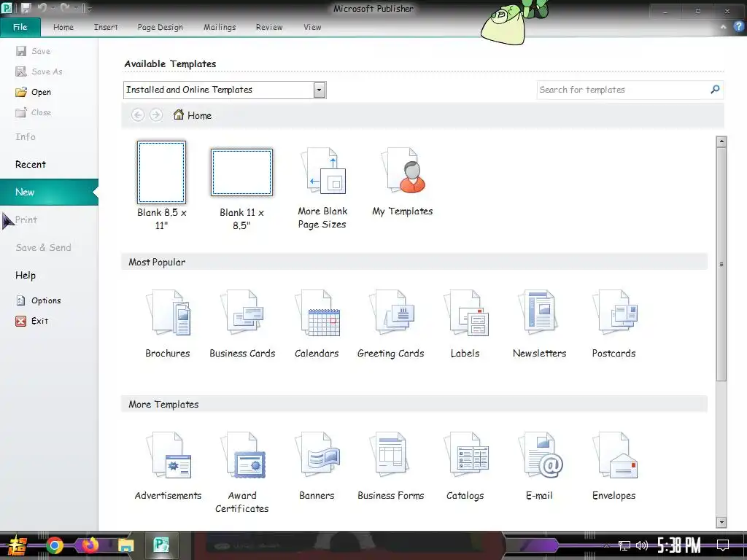
Task: Open the Award Certificates template category
Action: tap(242, 472)
